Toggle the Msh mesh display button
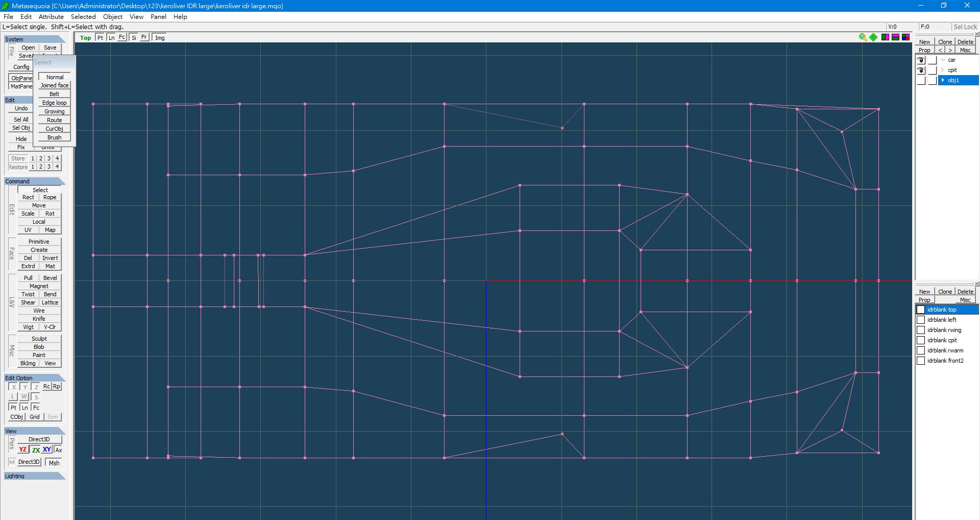Image resolution: width=980 pixels, height=520 pixels. tap(54, 463)
